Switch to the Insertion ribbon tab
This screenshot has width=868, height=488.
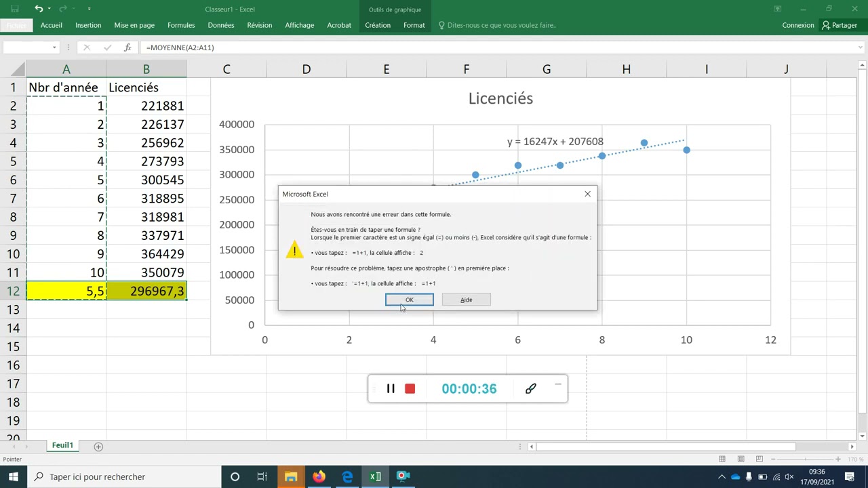click(88, 25)
